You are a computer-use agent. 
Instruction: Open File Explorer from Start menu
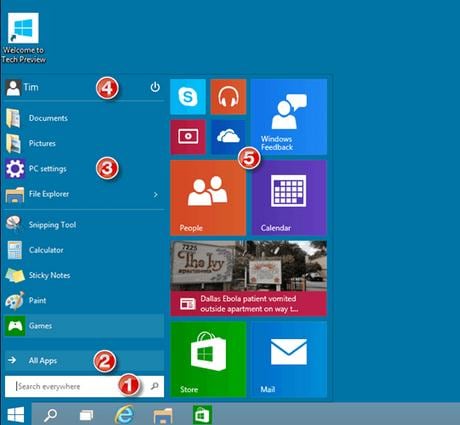click(x=84, y=194)
